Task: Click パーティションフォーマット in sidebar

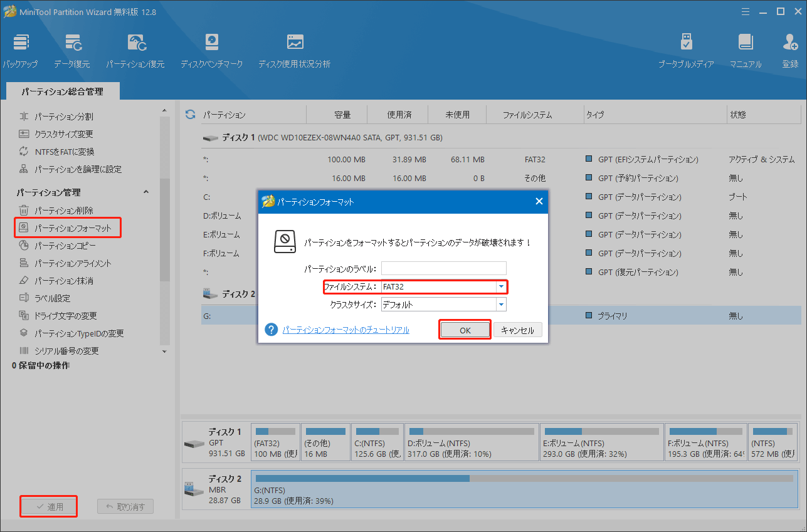Action: tap(66, 228)
